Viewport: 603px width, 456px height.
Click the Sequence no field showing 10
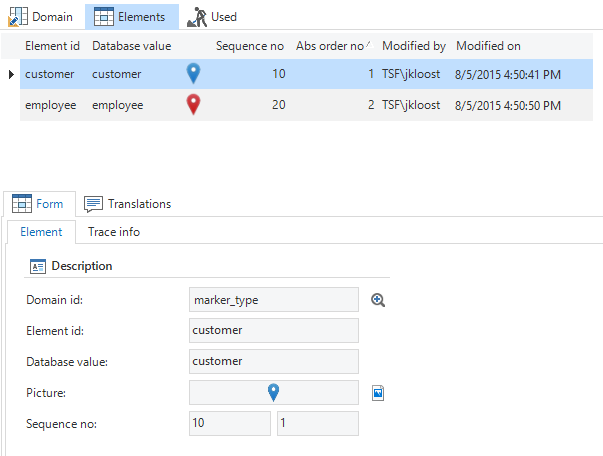point(229,424)
